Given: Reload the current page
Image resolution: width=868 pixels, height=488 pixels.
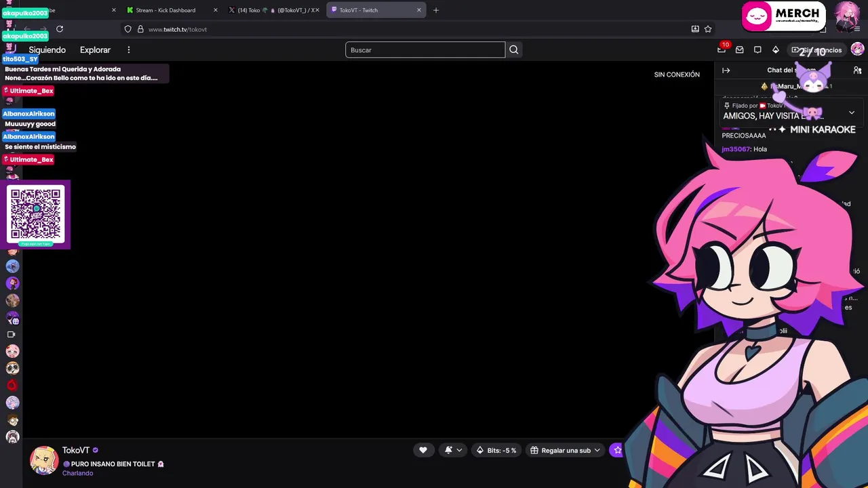Looking at the screenshot, I should (x=60, y=29).
